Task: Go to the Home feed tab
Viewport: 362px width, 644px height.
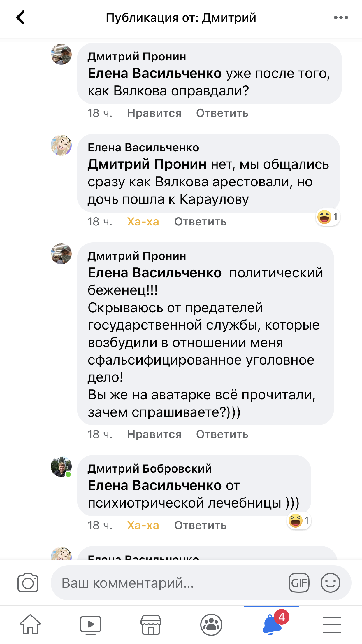Action: (30, 625)
